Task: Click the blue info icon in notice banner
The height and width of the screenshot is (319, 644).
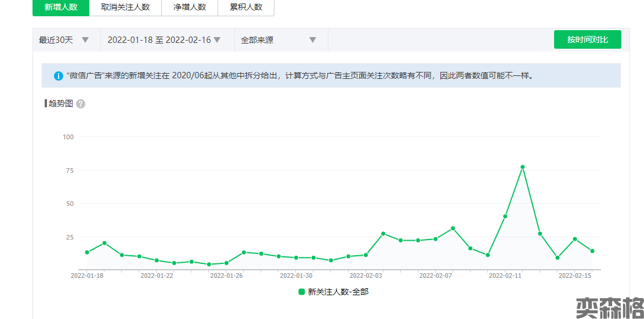Action: coord(59,76)
